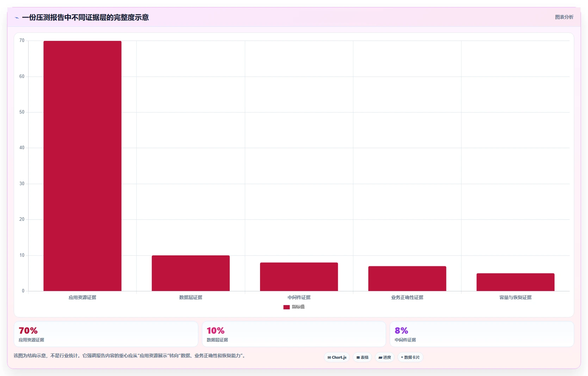The width and height of the screenshot is (588, 376).
Task: Click the 应用资源证据 x-axis label
Action: [x=82, y=297]
